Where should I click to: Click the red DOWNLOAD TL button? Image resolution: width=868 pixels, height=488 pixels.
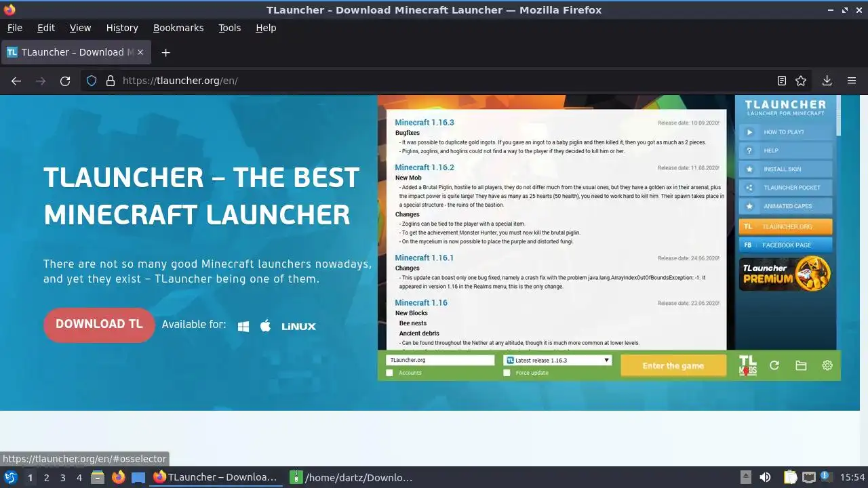pyautogui.click(x=99, y=325)
